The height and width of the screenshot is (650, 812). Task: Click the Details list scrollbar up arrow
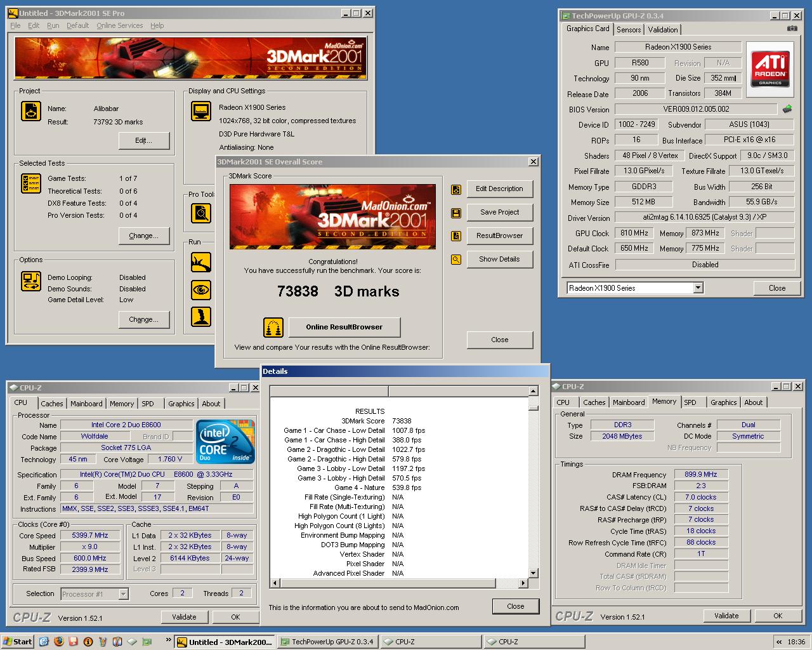pyautogui.click(x=533, y=391)
